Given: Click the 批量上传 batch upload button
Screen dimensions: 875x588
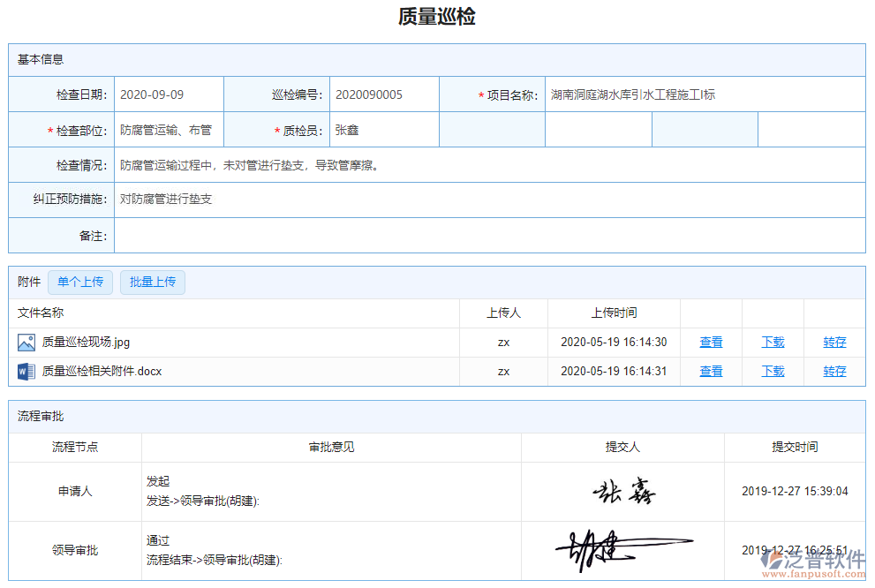Looking at the screenshot, I should [x=152, y=282].
